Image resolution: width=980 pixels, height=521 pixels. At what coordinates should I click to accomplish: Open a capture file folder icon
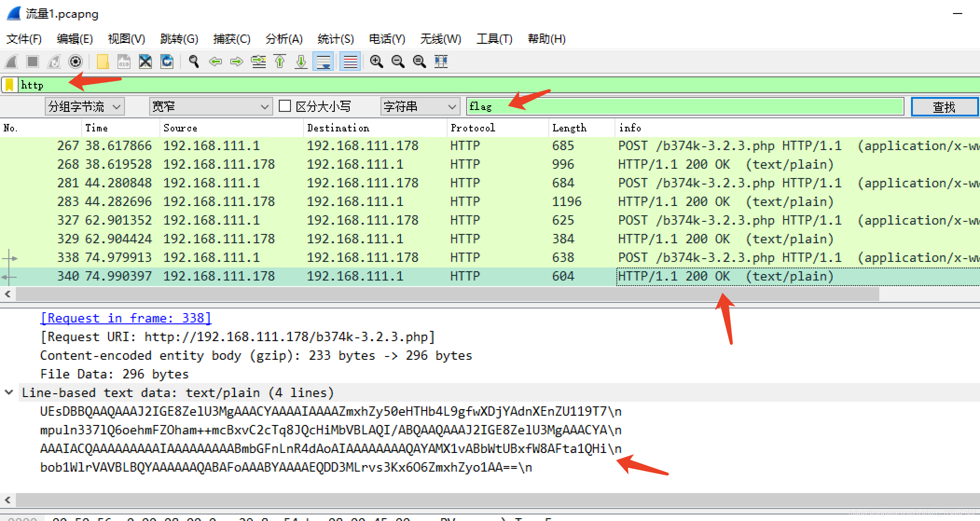tap(103, 62)
